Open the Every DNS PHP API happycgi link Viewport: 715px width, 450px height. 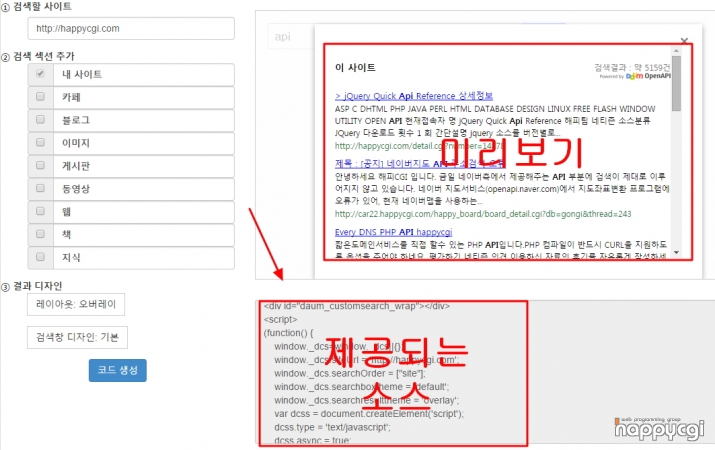click(394, 232)
